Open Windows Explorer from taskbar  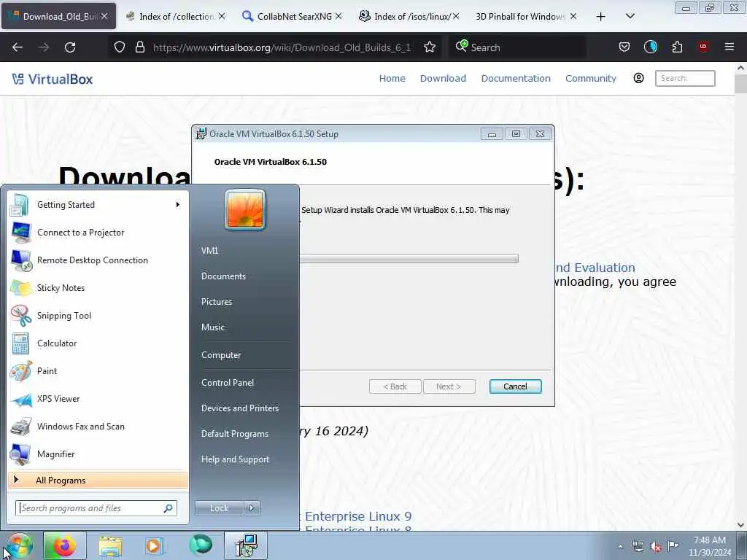pos(111,546)
